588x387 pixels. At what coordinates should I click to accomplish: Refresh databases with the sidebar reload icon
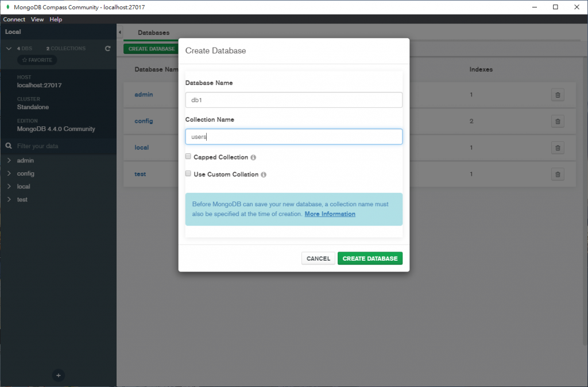pyautogui.click(x=107, y=48)
